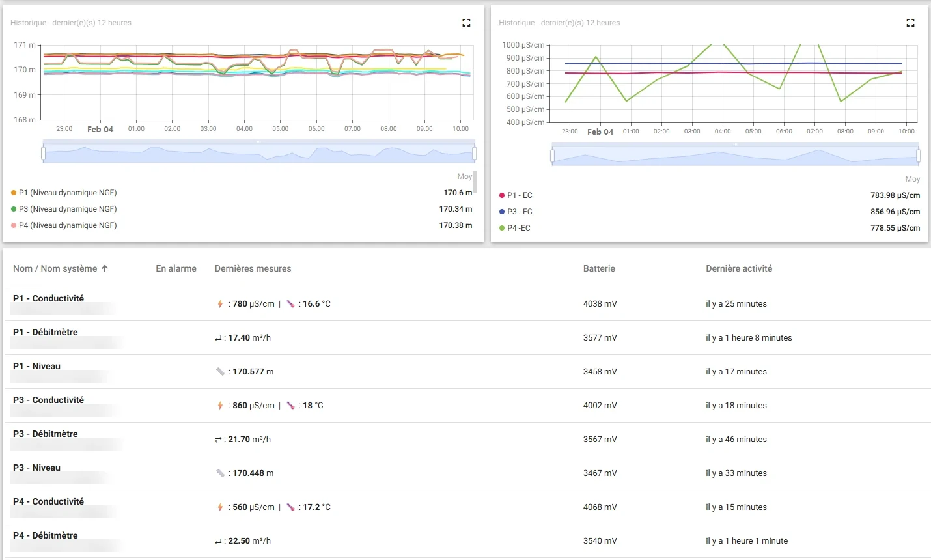Sort table by Dernière activité column
Viewport: 931px width, 560px height.
click(739, 268)
